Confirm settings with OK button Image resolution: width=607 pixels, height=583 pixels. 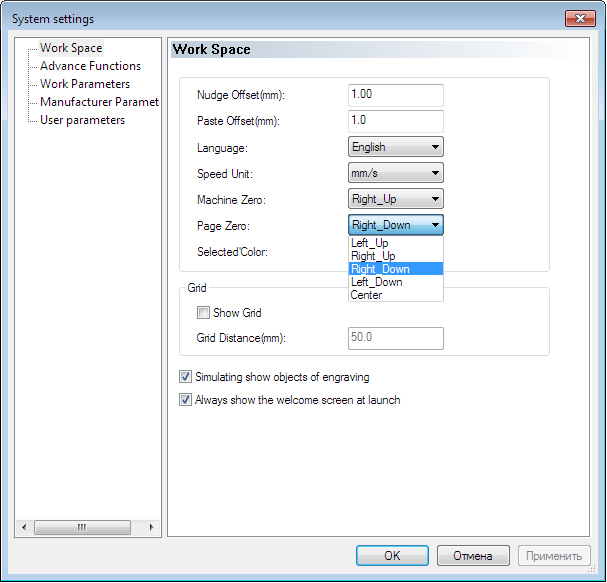point(392,556)
